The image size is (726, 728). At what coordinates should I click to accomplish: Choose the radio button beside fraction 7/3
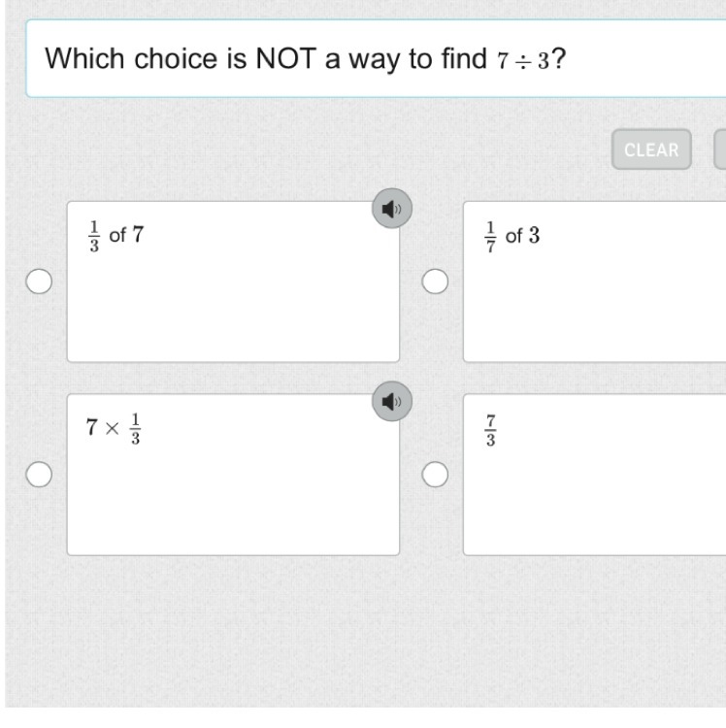[x=436, y=474]
